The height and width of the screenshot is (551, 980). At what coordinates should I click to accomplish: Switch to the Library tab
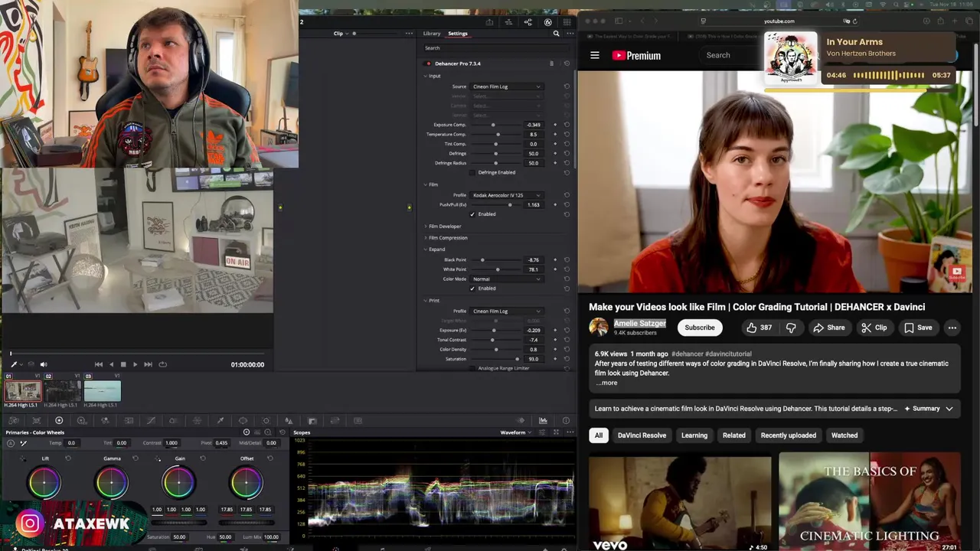tap(432, 34)
